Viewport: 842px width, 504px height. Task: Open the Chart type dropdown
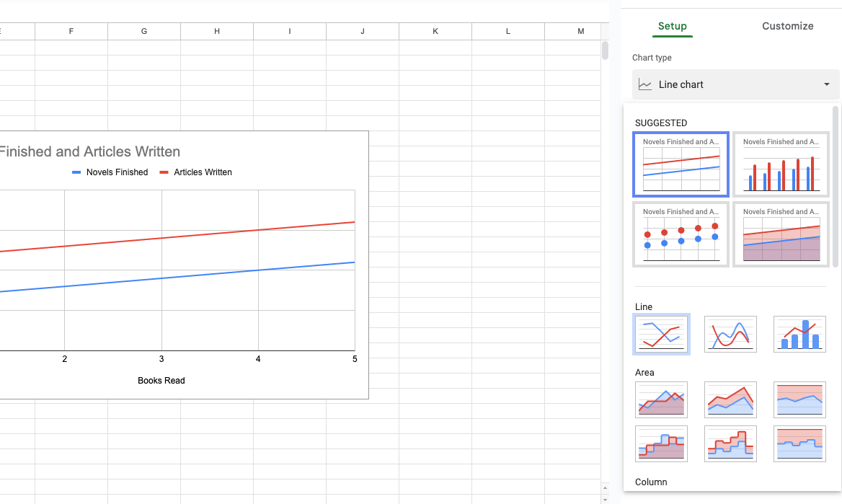[735, 84]
